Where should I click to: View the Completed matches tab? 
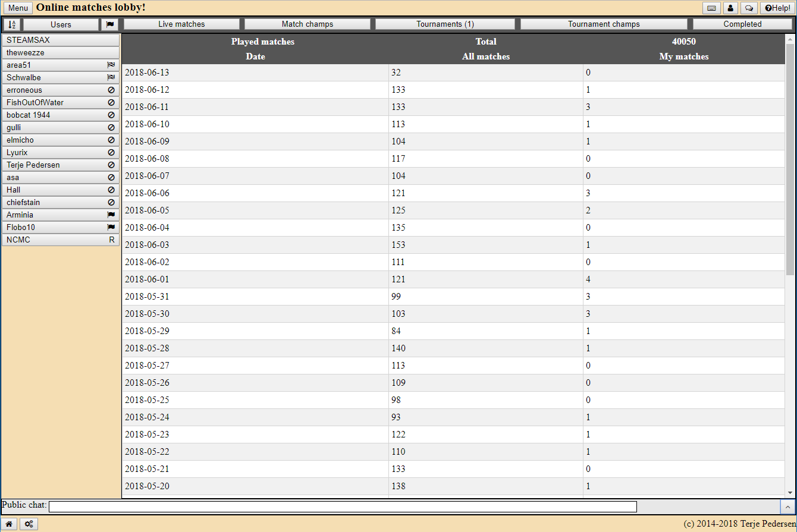click(742, 24)
